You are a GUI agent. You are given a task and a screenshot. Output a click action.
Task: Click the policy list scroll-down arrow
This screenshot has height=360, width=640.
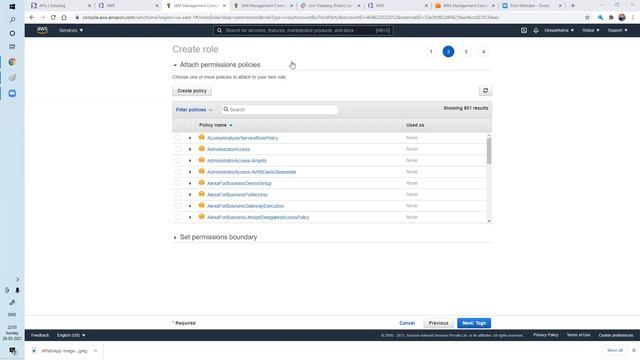pyautogui.click(x=489, y=221)
